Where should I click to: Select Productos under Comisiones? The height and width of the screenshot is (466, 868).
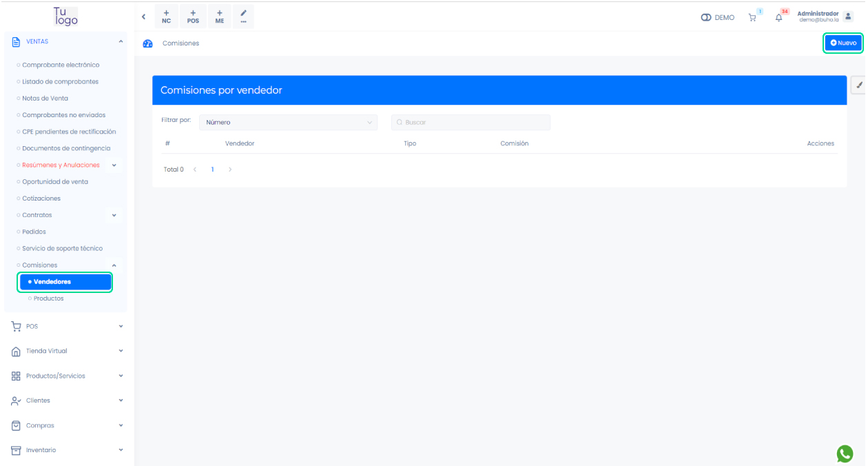click(x=48, y=298)
